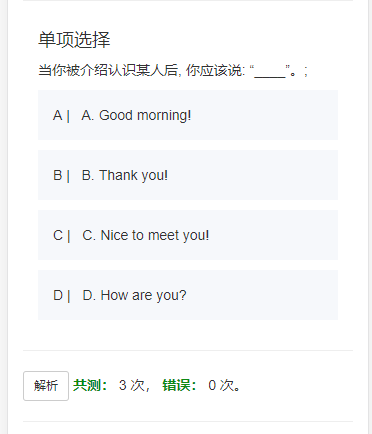Click the question text starting 当你被介绍

point(173,71)
